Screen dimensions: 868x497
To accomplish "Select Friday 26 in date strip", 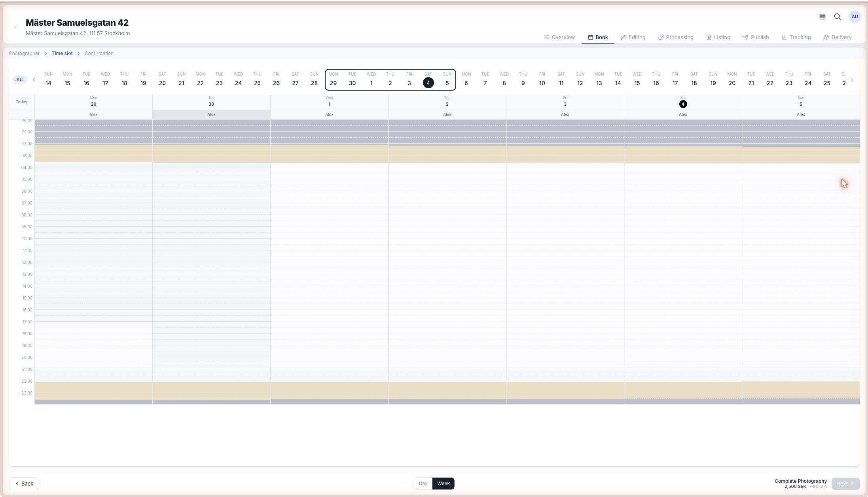I will (x=276, y=79).
